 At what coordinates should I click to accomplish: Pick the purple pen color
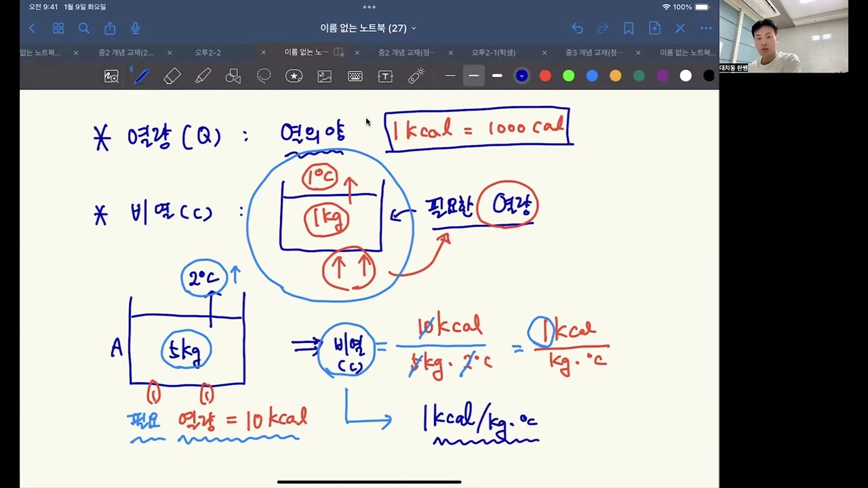coord(663,76)
